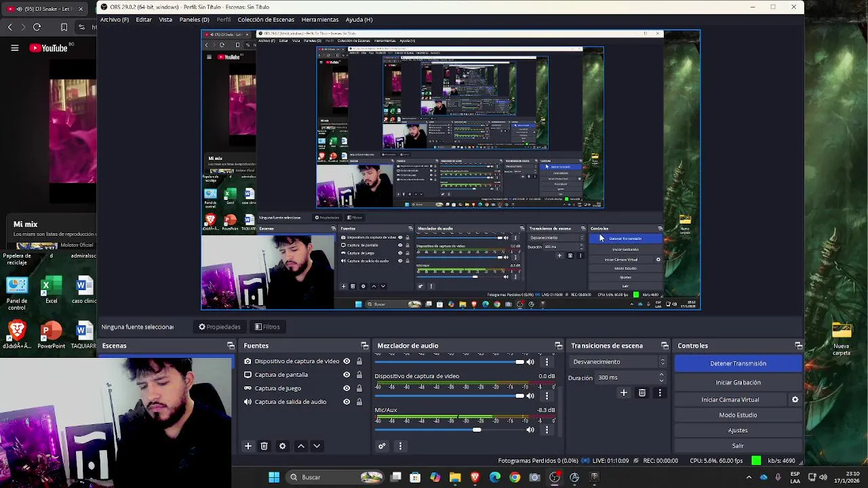
Task: Click the camera icon of Dispositivo de captura source
Action: [248, 361]
